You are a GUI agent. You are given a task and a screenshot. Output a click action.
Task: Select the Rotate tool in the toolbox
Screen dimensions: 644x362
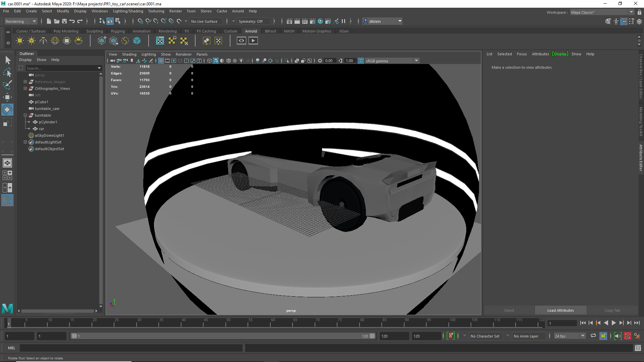point(7,110)
